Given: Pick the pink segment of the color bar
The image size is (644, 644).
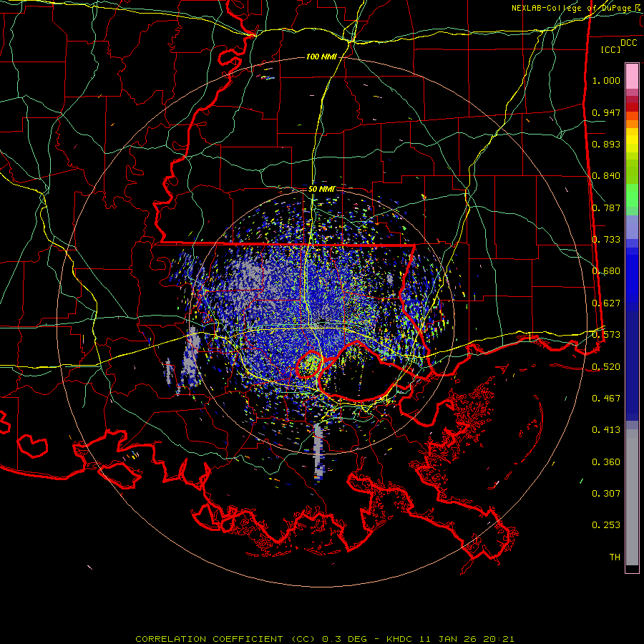Looking at the screenshot, I should coord(632,77).
